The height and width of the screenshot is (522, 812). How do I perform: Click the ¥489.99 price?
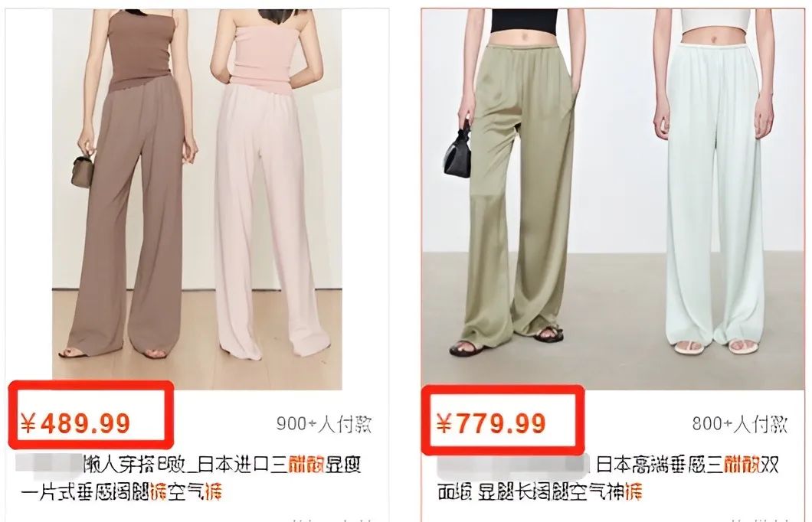[x=76, y=424]
